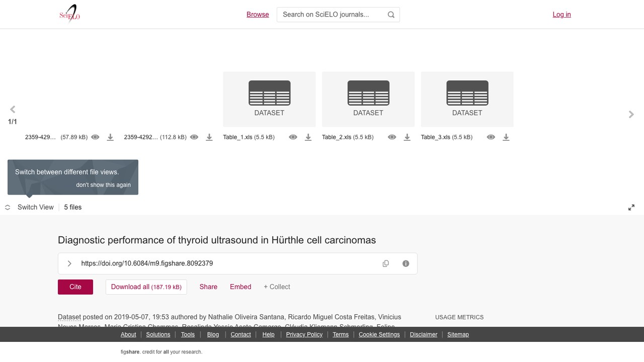
Task: Open the Blog footer link
Action: coord(213,334)
